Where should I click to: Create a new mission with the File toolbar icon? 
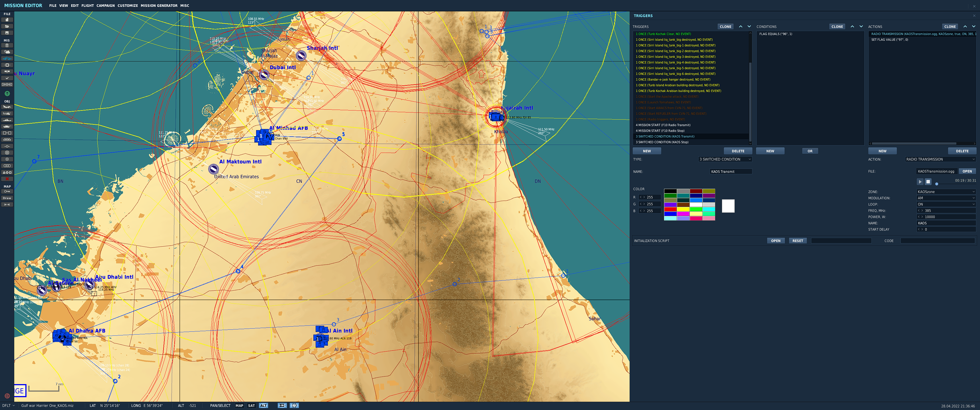(7, 20)
